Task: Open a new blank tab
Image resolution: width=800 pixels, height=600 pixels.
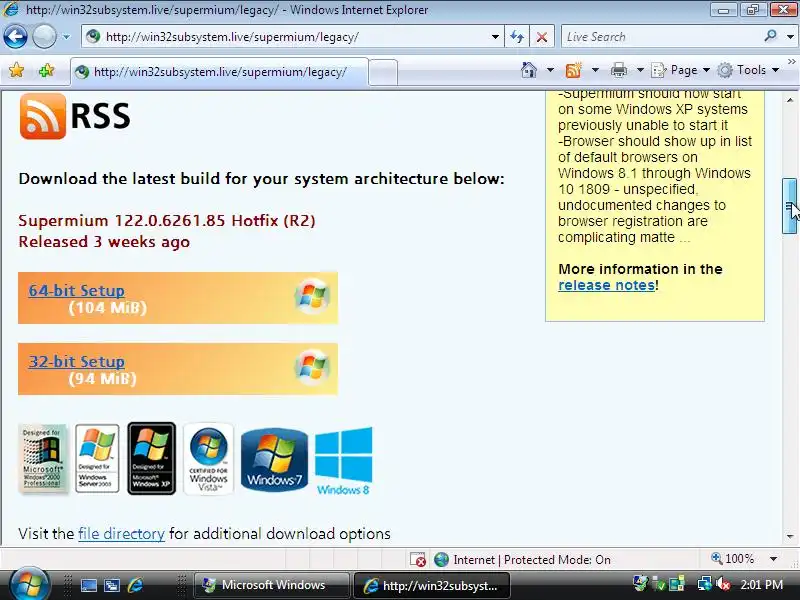Action: click(383, 72)
